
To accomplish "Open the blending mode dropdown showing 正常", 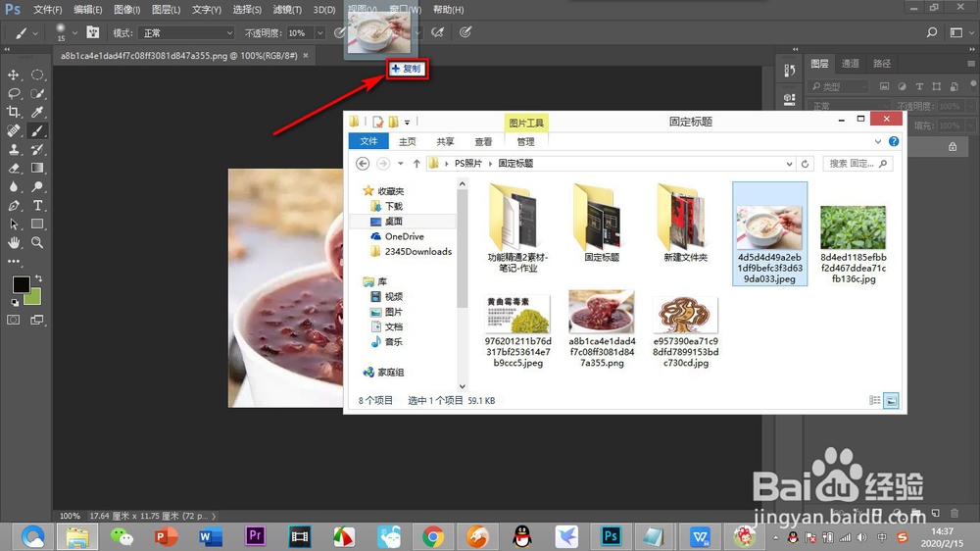I will coord(186,32).
